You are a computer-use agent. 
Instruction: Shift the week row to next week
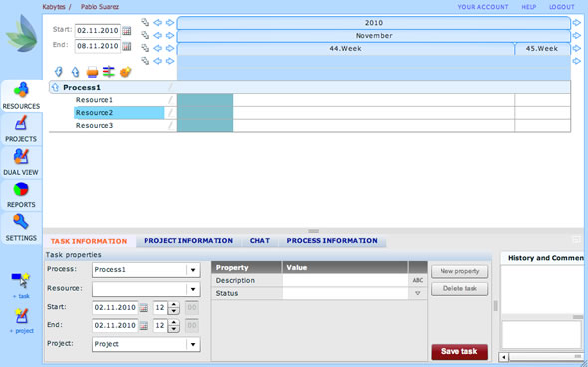170,48
